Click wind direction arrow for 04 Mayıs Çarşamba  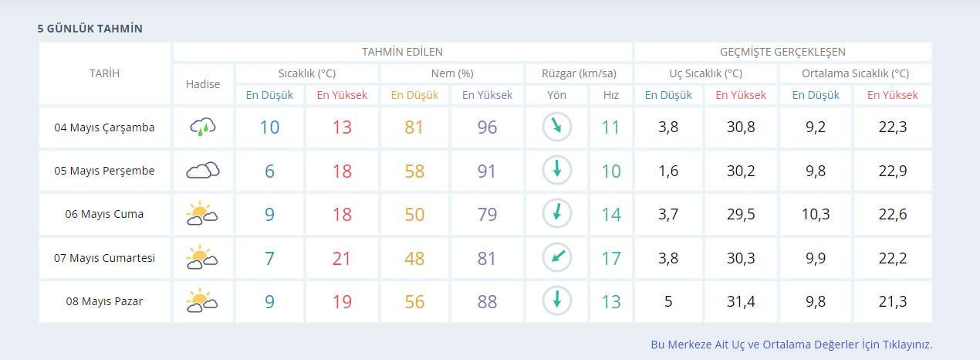point(556,127)
